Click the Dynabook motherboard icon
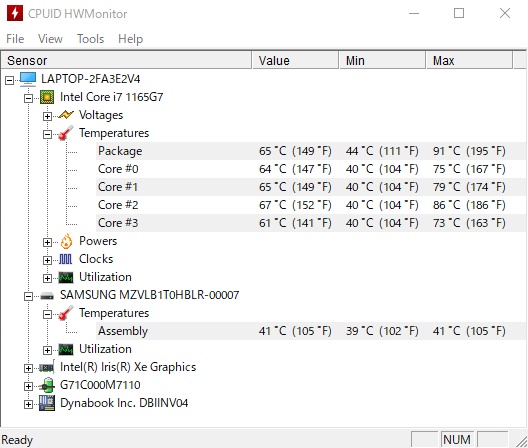The height and width of the screenshot is (448, 528). click(x=47, y=403)
